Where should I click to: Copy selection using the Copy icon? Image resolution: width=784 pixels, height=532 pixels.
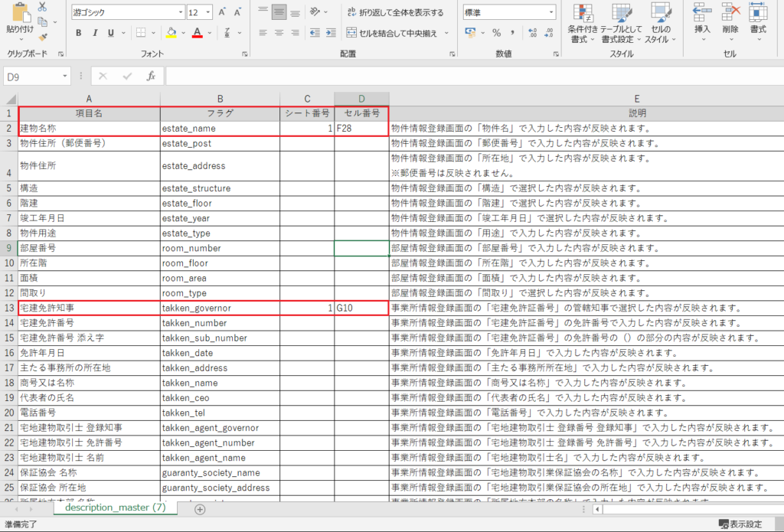(x=43, y=21)
